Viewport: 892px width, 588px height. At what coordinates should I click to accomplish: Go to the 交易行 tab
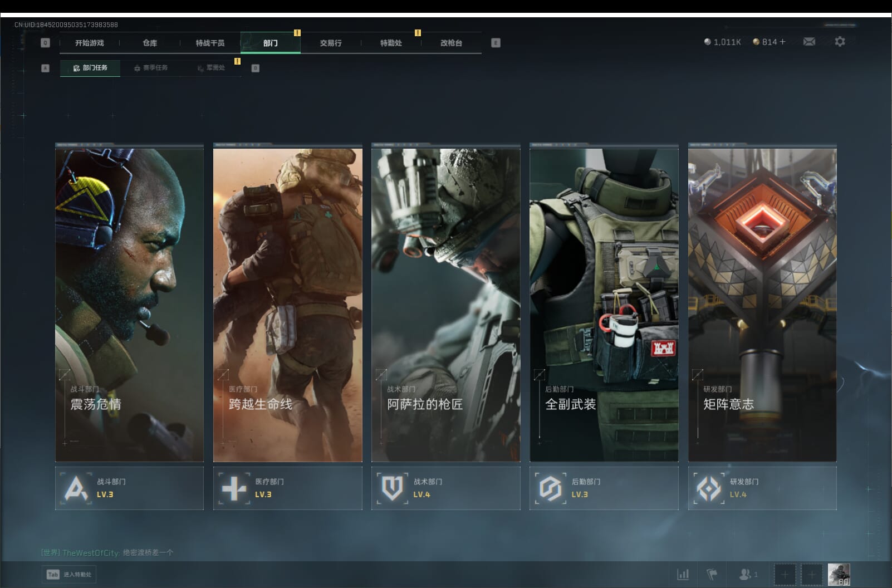(x=331, y=43)
